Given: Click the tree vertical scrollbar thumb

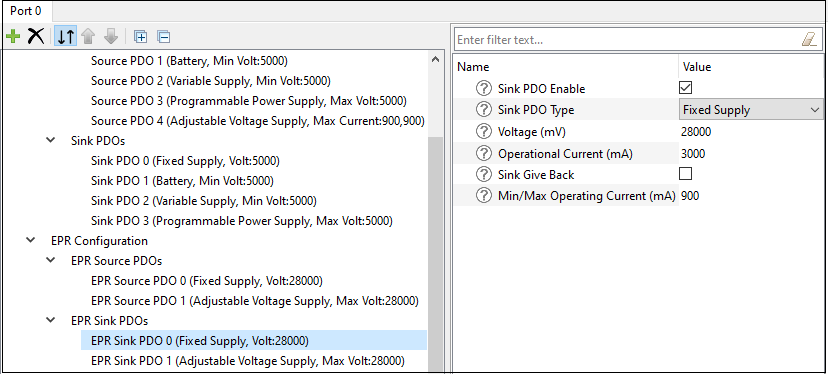Looking at the screenshot, I should pos(435,254).
